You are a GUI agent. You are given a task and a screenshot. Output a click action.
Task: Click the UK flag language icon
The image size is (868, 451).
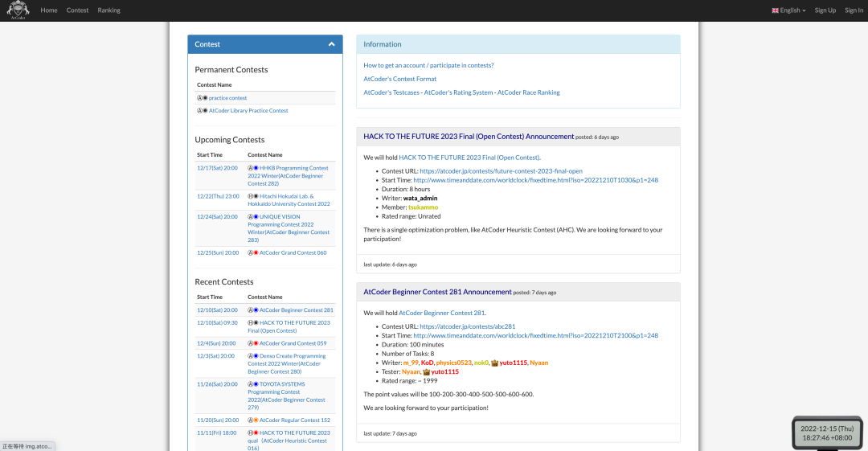(775, 10)
